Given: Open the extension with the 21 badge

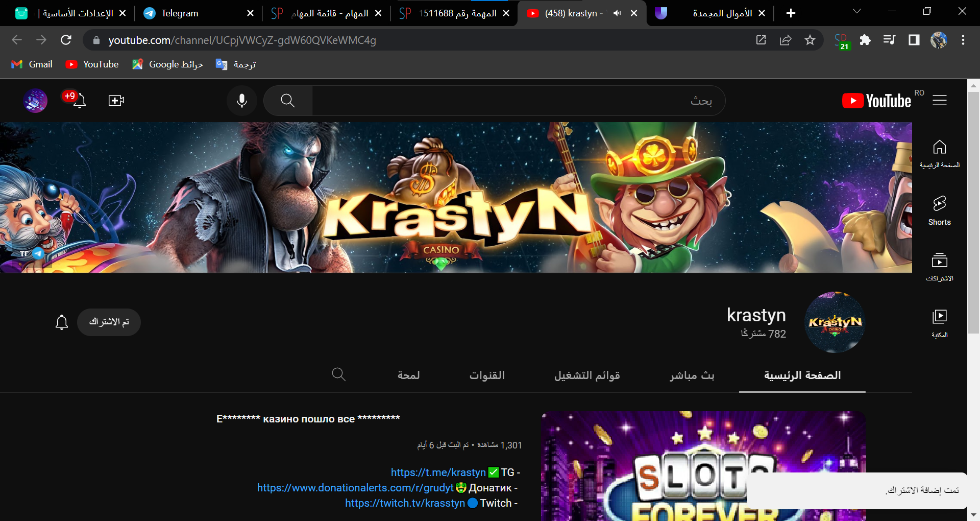Looking at the screenshot, I should click(x=842, y=41).
